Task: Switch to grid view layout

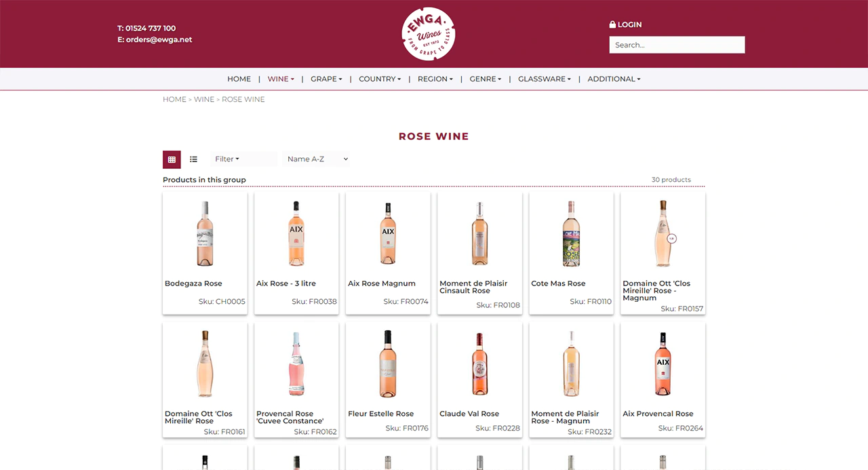Action: [172, 159]
